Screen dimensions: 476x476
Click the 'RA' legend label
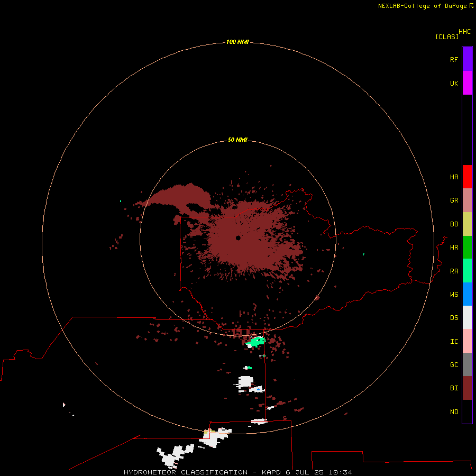[454, 271]
